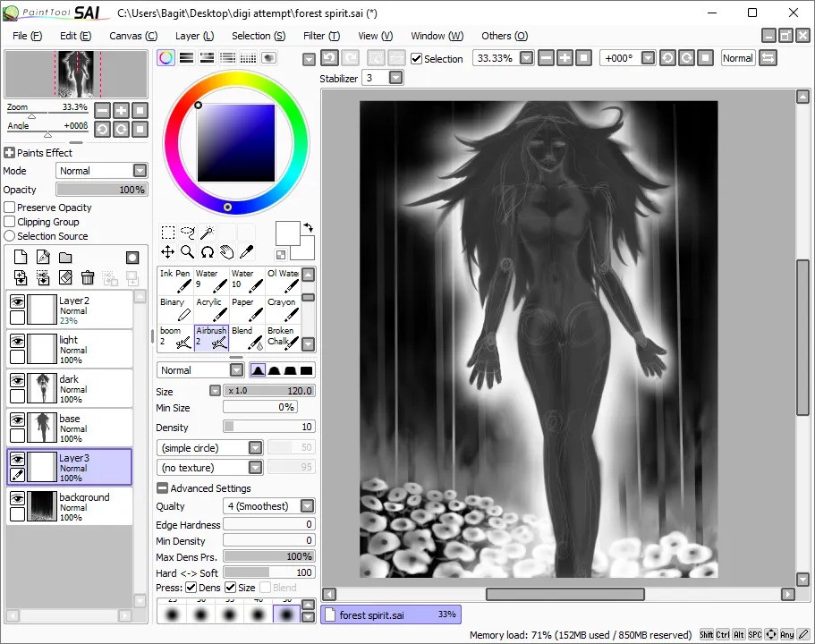Viewport: 815px width, 644px height.
Task: Expand the Paints Effect section
Action: coord(9,153)
